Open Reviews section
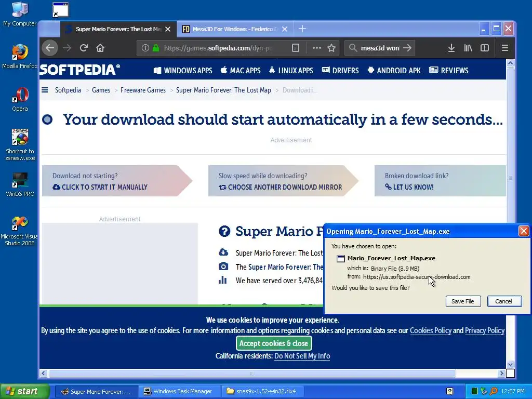The height and width of the screenshot is (399, 532). point(449,71)
